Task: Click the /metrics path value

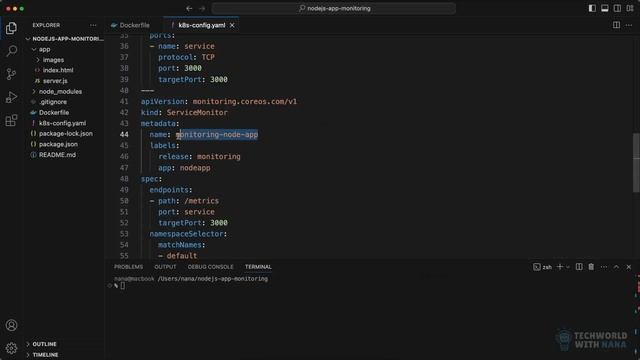Action: [202, 201]
